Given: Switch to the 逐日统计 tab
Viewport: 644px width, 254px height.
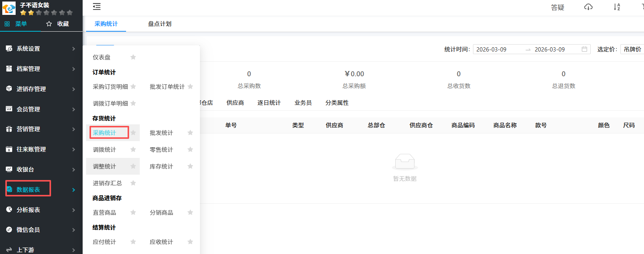Looking at the screenshot, I should click(x=269, y=103).
